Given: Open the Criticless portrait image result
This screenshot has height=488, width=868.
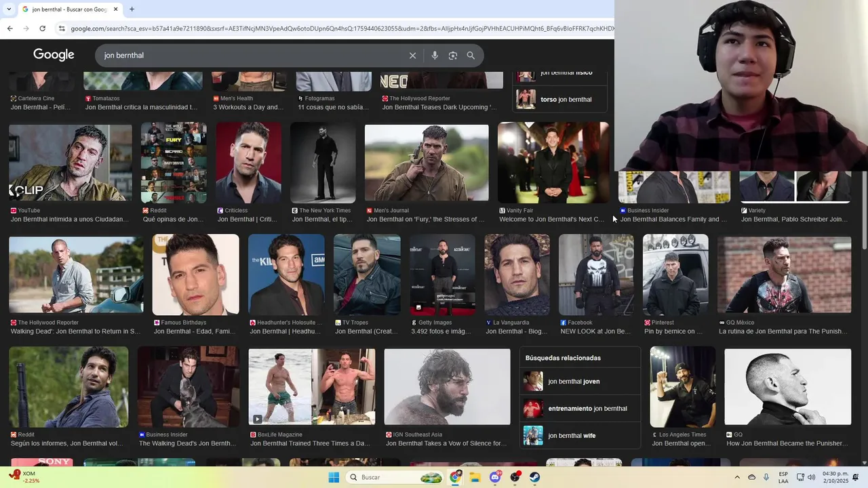Looking at the screenshot, I should tap(248, 163).
